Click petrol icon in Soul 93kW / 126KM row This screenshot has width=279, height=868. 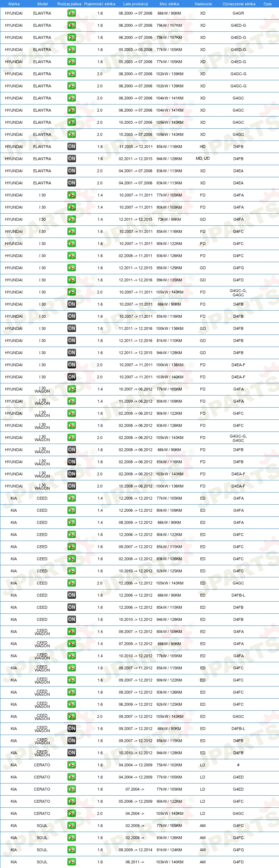tap(71, 838)
